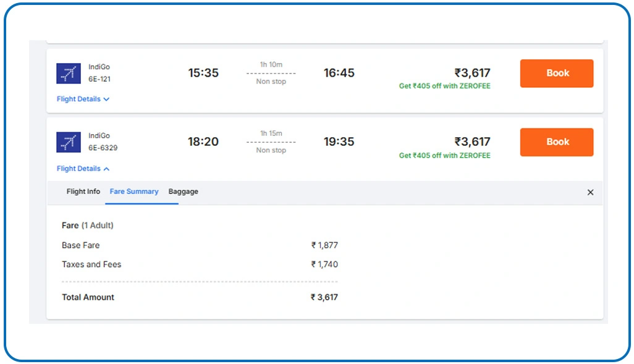Close the Fare Summary panel with the X icon

click(x=590, y=192)
